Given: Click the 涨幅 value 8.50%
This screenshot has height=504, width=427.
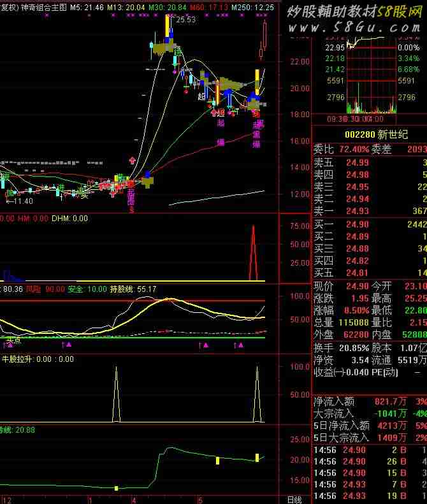Looking at the screenshot, I should [x=357, y=311].
